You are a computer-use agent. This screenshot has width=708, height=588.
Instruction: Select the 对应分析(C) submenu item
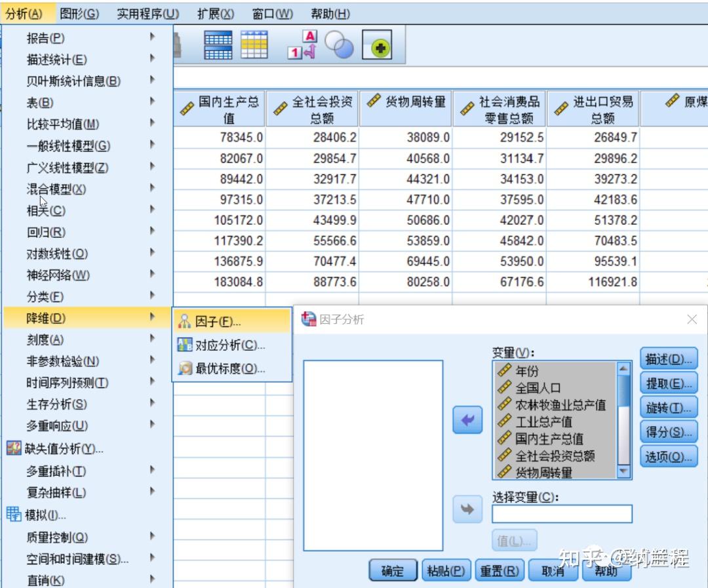(x=231, y=345)
